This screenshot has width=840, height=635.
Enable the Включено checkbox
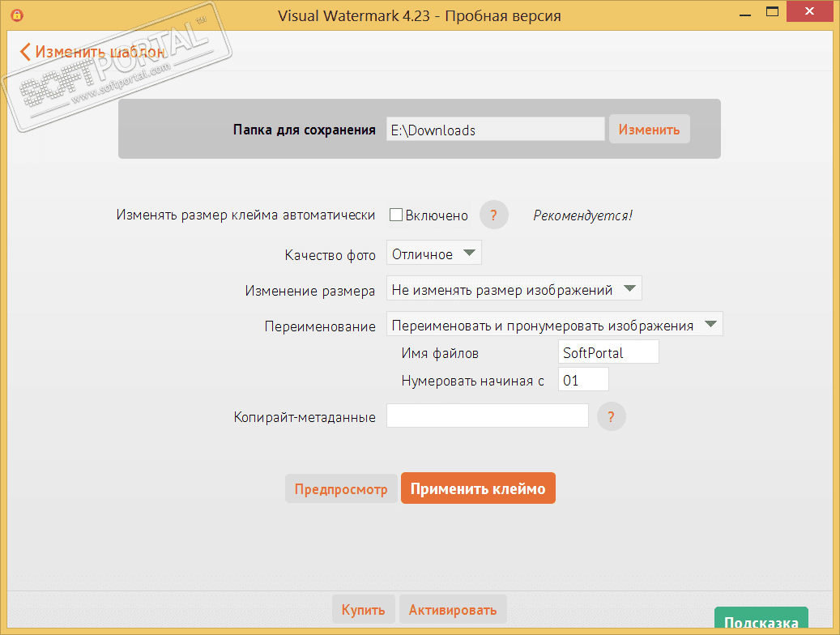pos(396,215)
